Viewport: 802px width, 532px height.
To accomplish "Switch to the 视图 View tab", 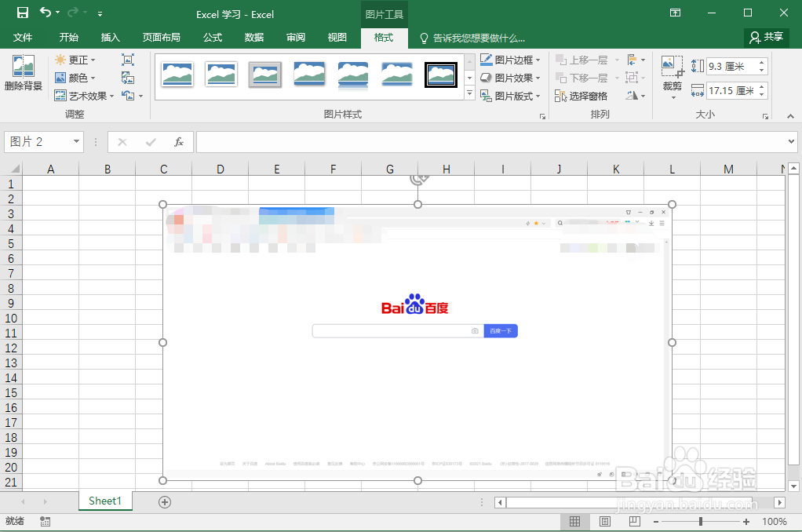I will coord(337,38).
